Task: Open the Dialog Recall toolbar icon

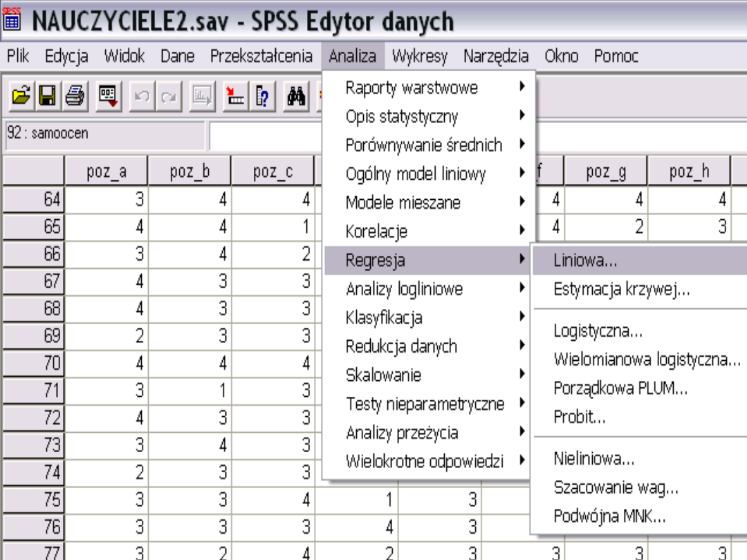Action: click(x=108, y=96)
